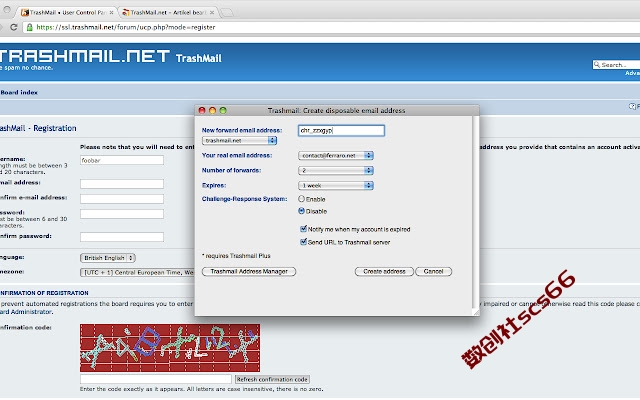Close the TrashMail.net Artikel tab
The image size is (640, 400).
(212, 13)
